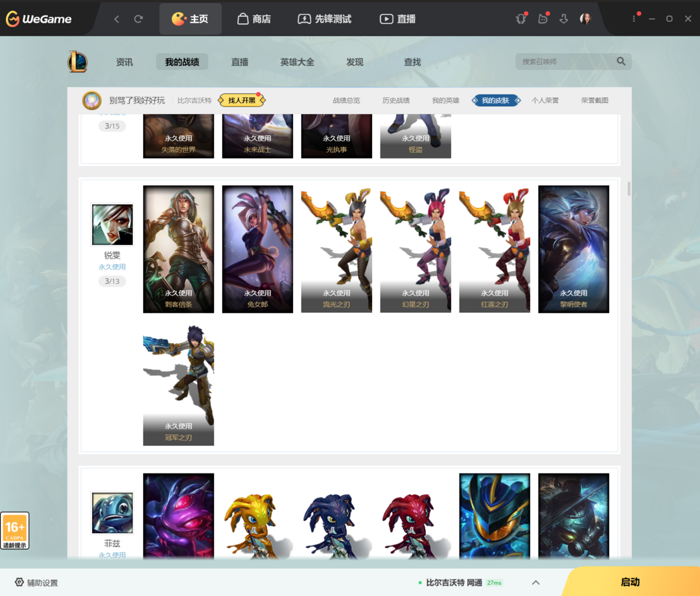
Task: Open the 未来战士 skin thumbnail
Action: 257,136
